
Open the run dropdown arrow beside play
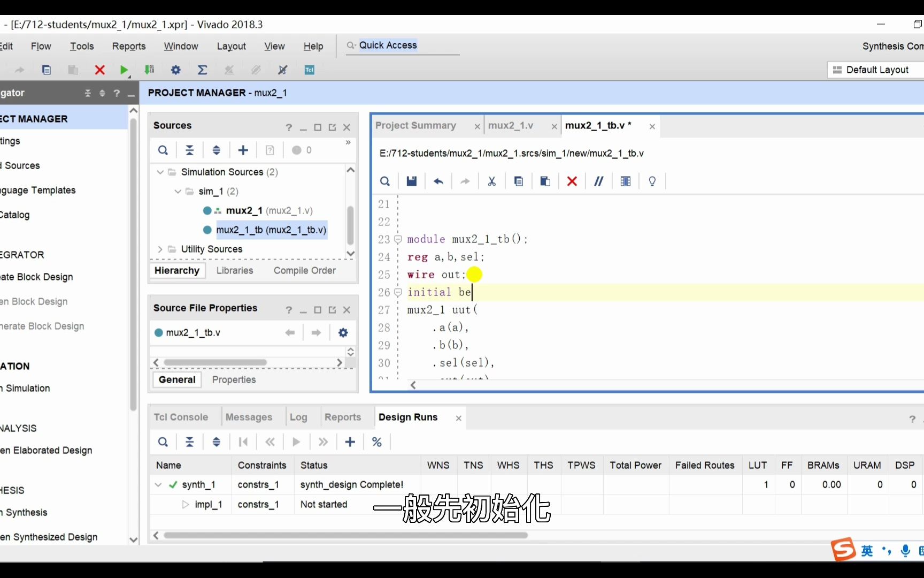130,76
